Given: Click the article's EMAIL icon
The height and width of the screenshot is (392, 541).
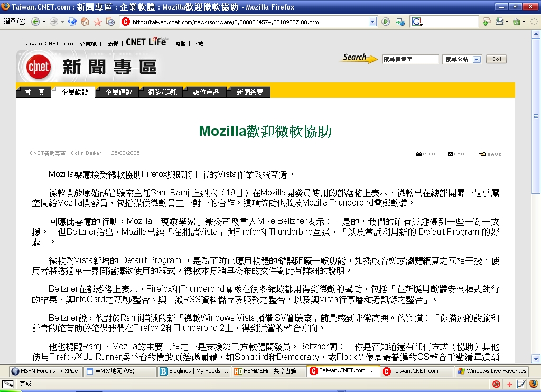Looking at the screenshot, I should [x=458, y=154].
